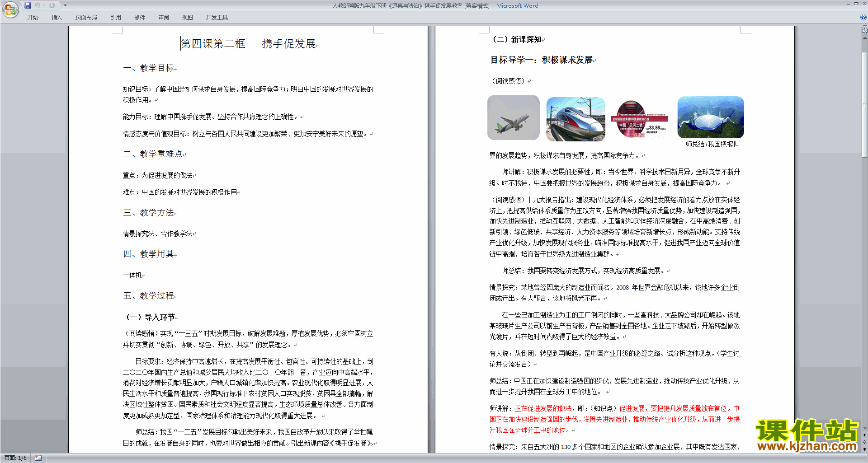
Task: Toggle the ruler icon above the scrollbar
Action: coord(865,30)
